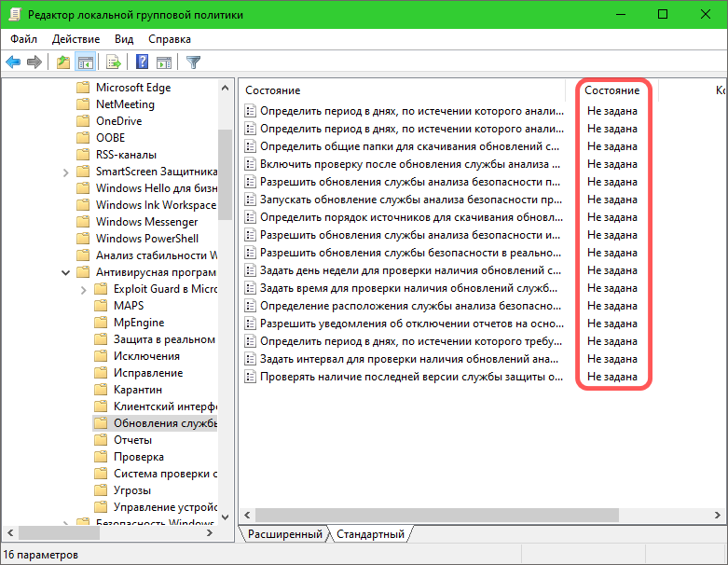Click the horizontal scrollbar of the policy list
Image resolution: width=728 pixels, height=565 pixels.
466,515
